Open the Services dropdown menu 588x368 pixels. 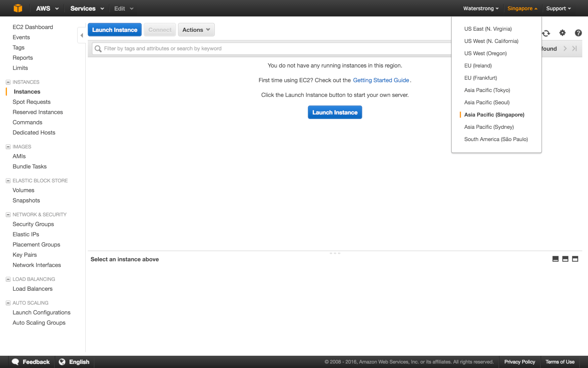[87, 9]
